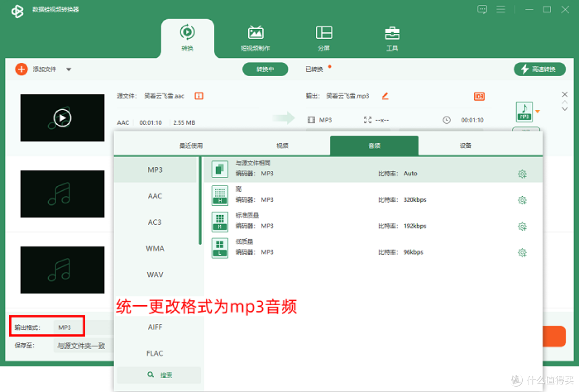This screenshot has width=579, height=392.
Task: Enable the 高速转换 fast conversion button
Action: (x=539, y=69)
